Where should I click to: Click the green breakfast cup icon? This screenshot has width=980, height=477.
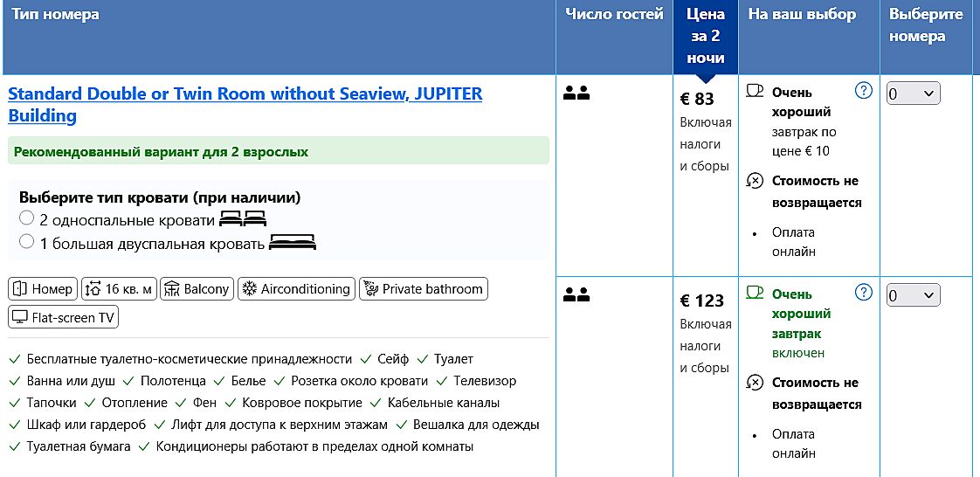[755, 294]
